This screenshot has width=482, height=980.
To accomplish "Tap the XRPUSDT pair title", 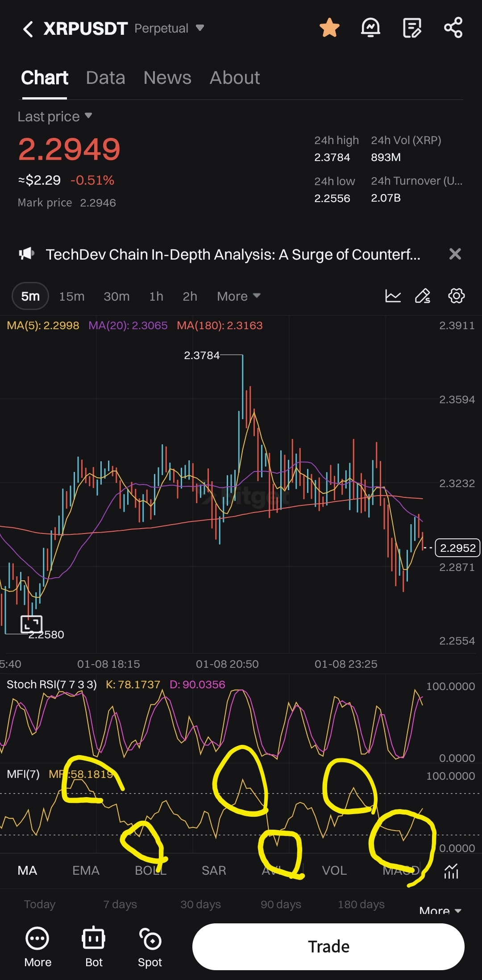I will pos(86,29).
